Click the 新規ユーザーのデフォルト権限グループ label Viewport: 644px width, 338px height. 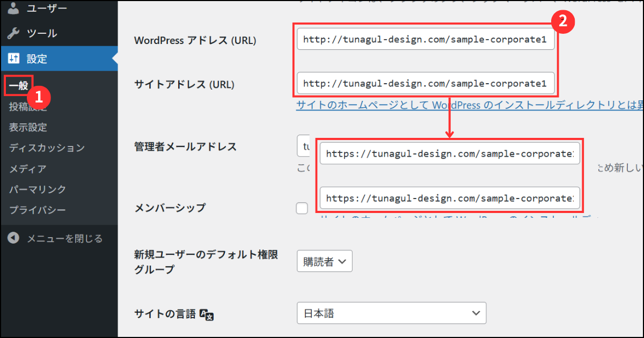(x=206, y=262)
